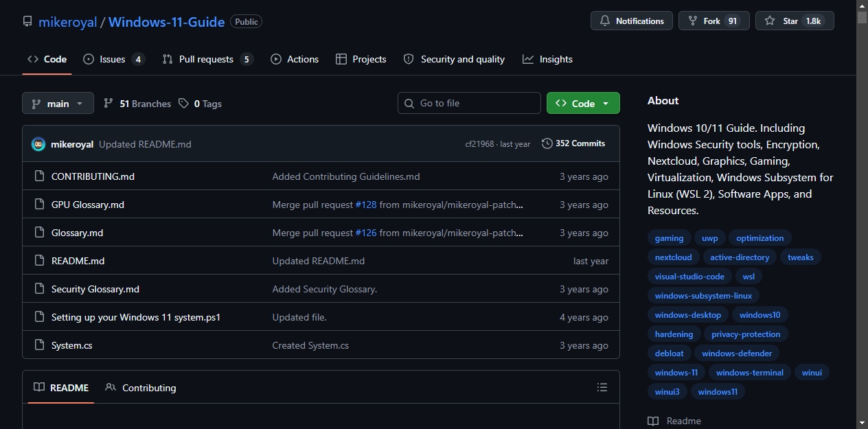Screen dimensions: 868x429
Task: Click the optimization topic tag
Action: pyautogui.click(x=759, y=238)
